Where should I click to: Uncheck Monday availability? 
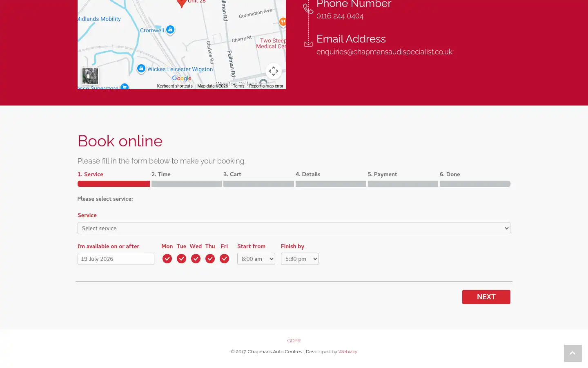pos(167,258)
